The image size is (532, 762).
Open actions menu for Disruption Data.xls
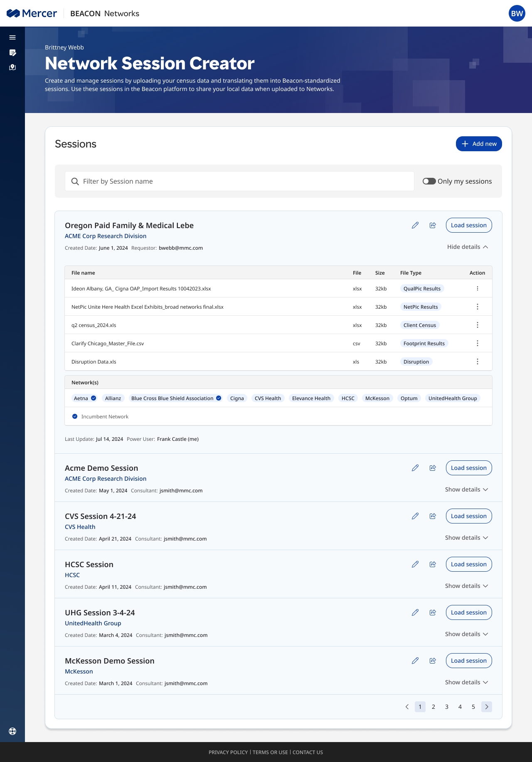pos(477,361)
